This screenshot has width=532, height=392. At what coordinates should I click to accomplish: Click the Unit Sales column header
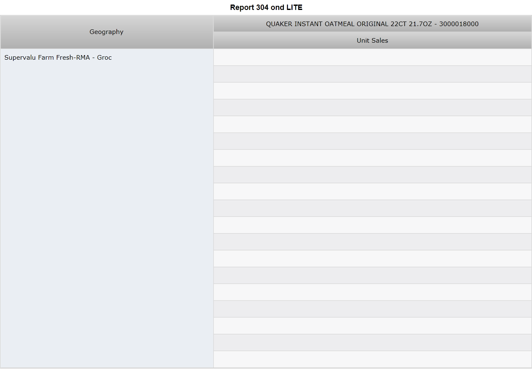[372, 41]
